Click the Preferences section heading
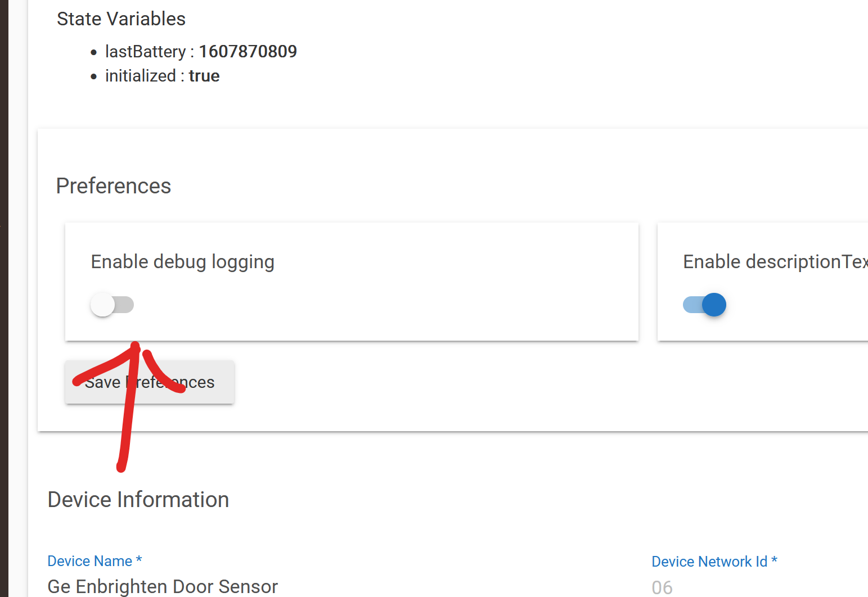The height and width of the screenshot is (597, 868). coord(114,186)
